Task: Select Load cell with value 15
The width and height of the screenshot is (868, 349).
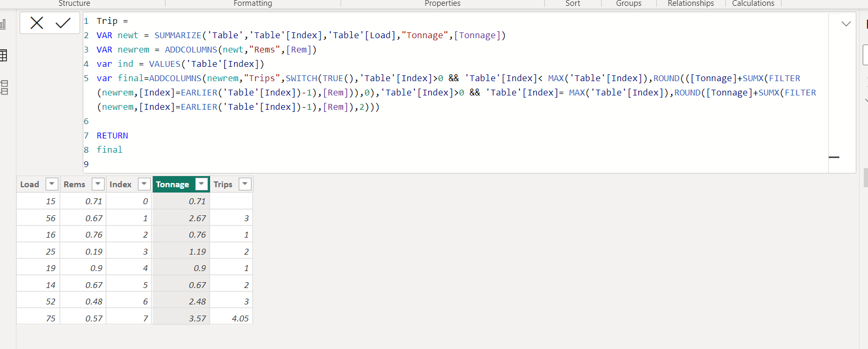Action: point(38,201)
